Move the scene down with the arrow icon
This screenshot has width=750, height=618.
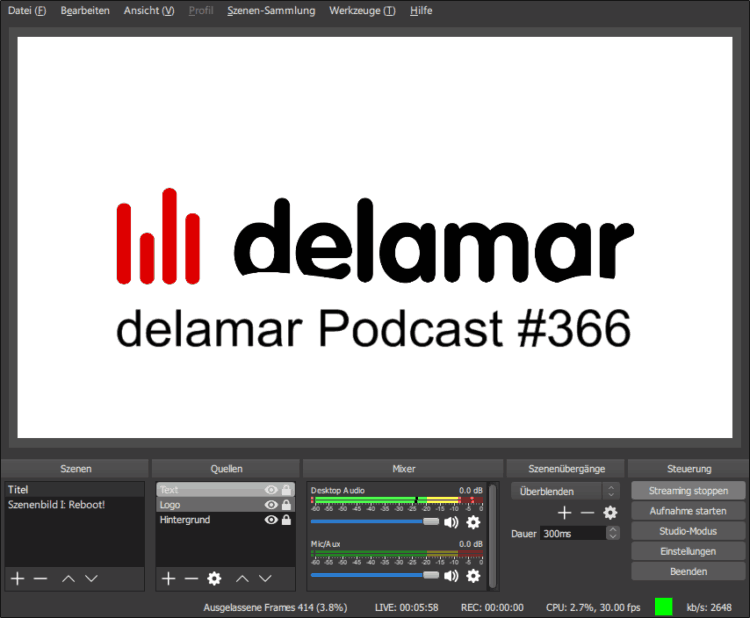pyautogui.click(x=91, y=579)
